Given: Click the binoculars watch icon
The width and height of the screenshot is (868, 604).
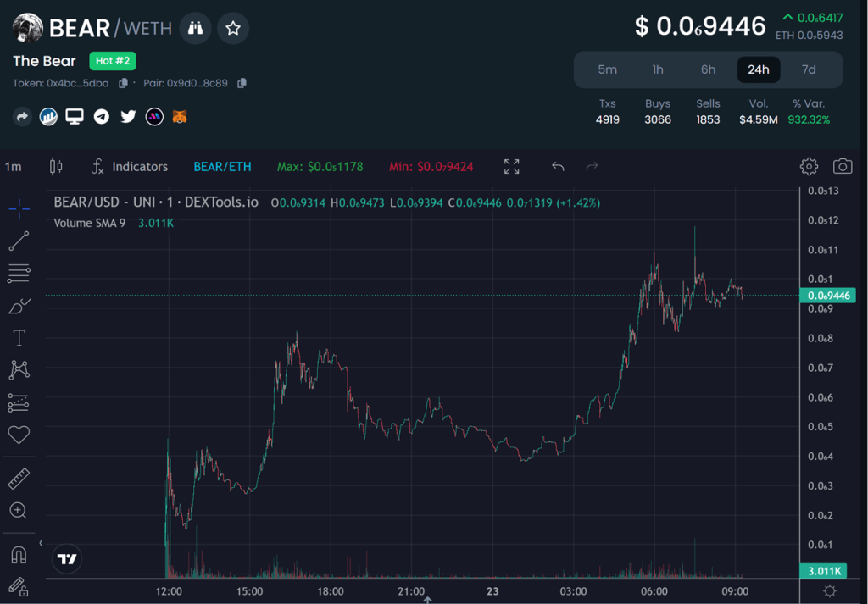Looking at the screenshot, I should click(x=196, y=28).
